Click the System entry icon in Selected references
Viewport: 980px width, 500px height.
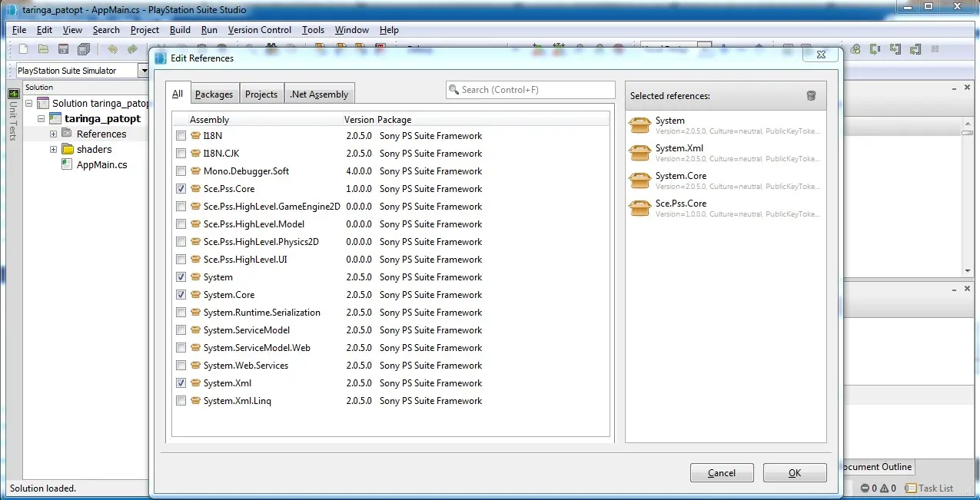(640, 125)
